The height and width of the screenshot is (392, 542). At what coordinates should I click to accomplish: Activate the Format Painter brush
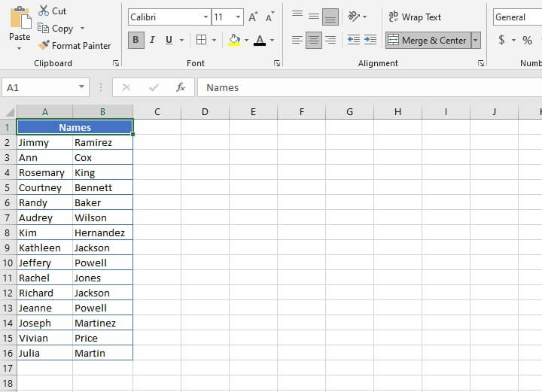click(44, 45)
